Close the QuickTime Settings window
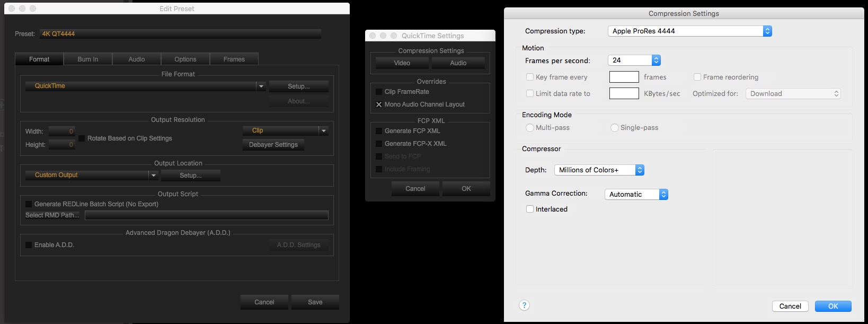 pyautogui.click(x=373, y=36)
